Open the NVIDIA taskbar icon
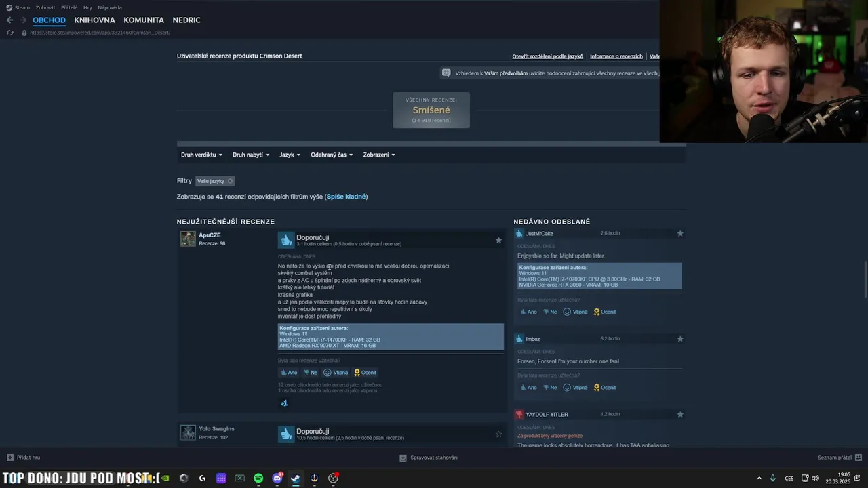The width and height of the screenshot is (868, 488). click(165, 478)
